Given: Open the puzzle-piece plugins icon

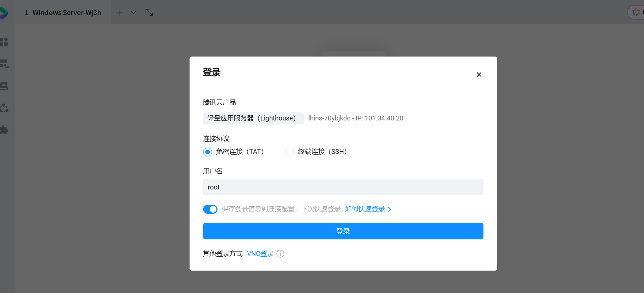Looking at the screenshot, I should coord(4,130).
